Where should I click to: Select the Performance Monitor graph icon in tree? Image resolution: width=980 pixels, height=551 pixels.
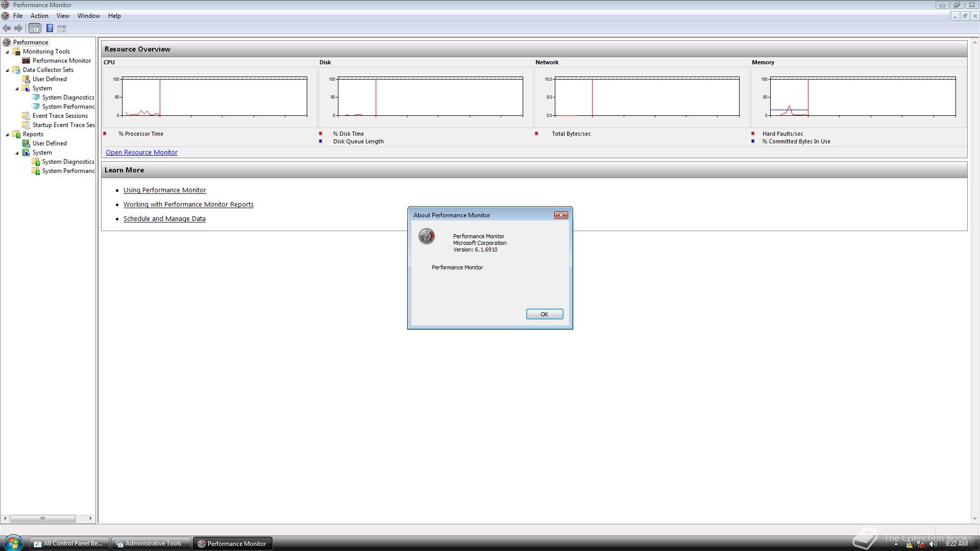pyautogui.click(x=26, y=61)
